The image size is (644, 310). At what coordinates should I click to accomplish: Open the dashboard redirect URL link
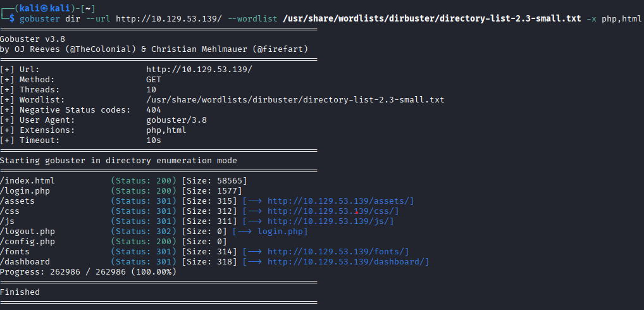(x=348, y=261)
